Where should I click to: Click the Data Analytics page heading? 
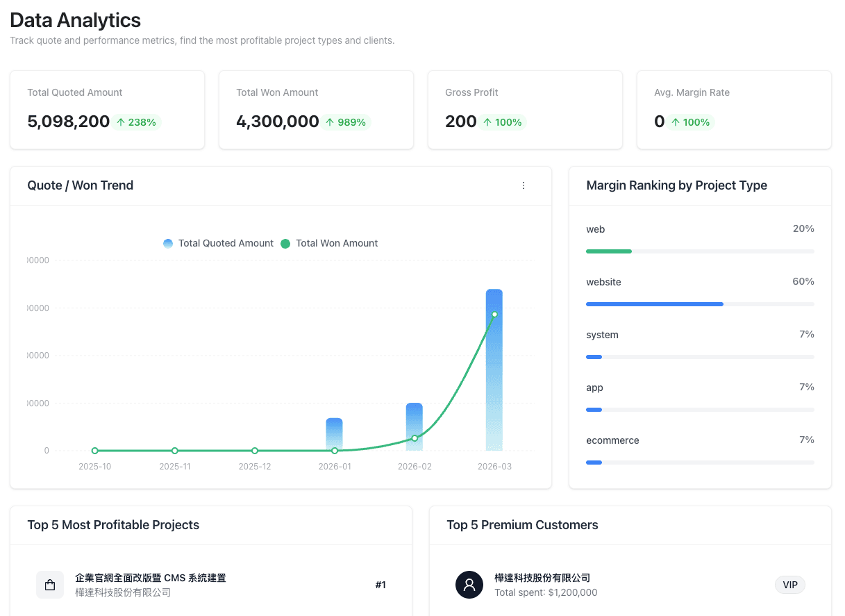[75, 20]
